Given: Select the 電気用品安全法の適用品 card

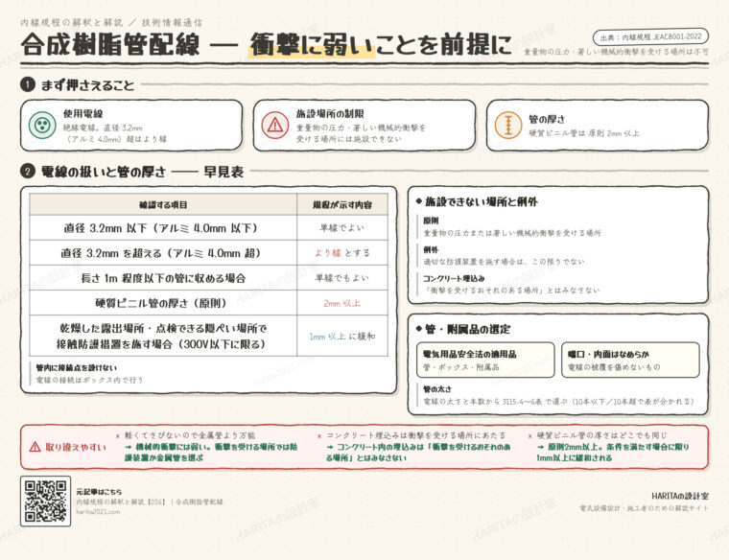Looking at the screenshot, I should tap(486, 361).
